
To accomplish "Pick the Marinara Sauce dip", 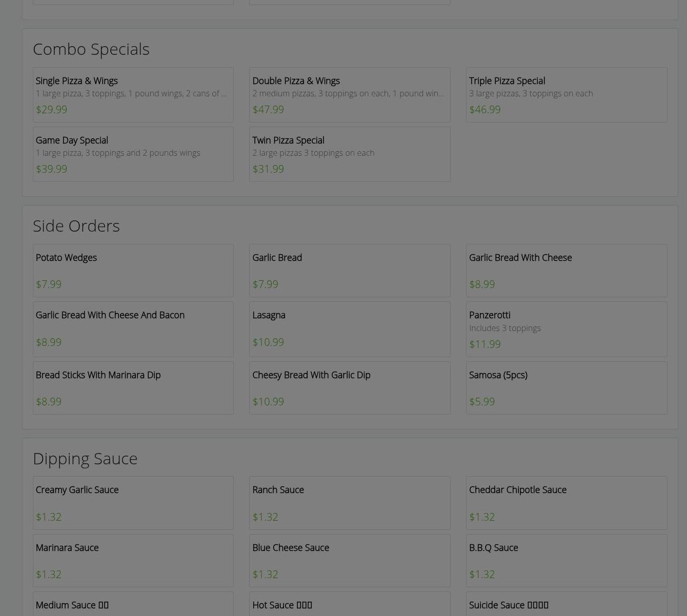I will pos(133,561).
